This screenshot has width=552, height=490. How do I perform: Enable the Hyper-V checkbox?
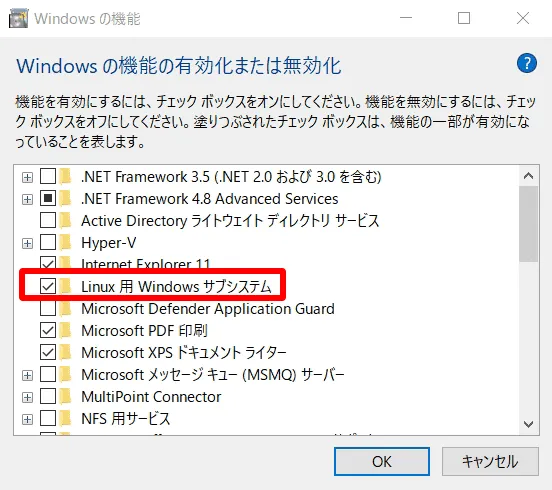(48, 243)
